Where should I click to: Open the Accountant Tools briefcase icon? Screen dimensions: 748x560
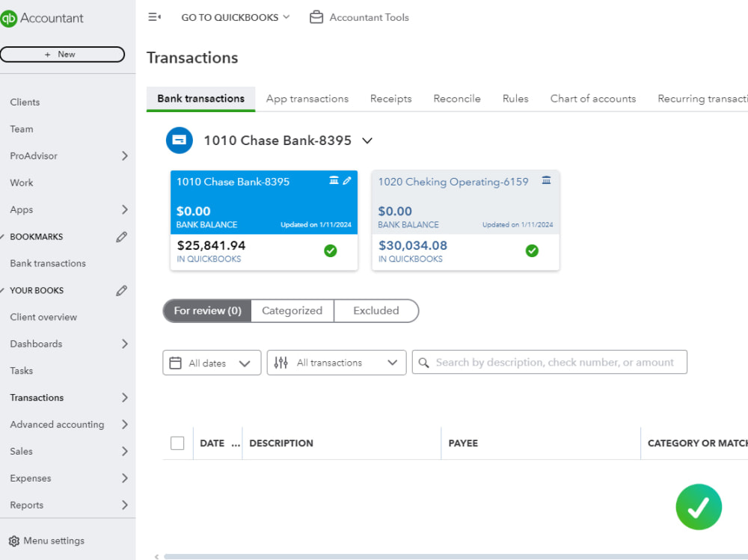click(316, 17)
